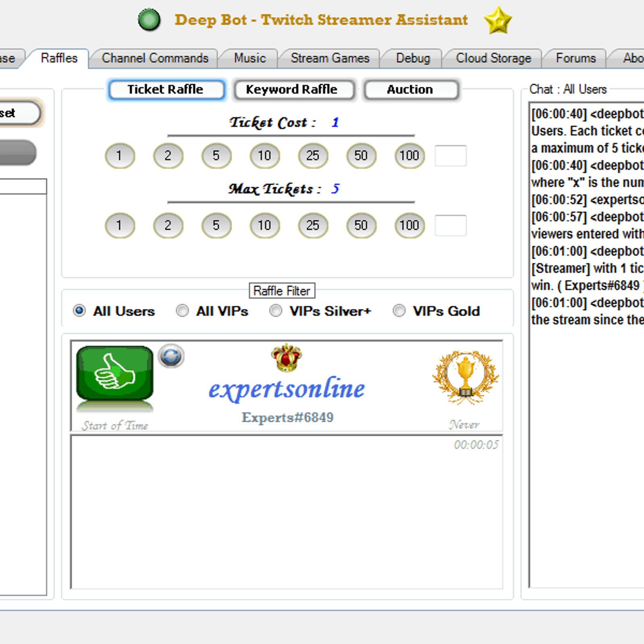Open the Forums tab
This screenshot has width=644, height=644.
576,58
